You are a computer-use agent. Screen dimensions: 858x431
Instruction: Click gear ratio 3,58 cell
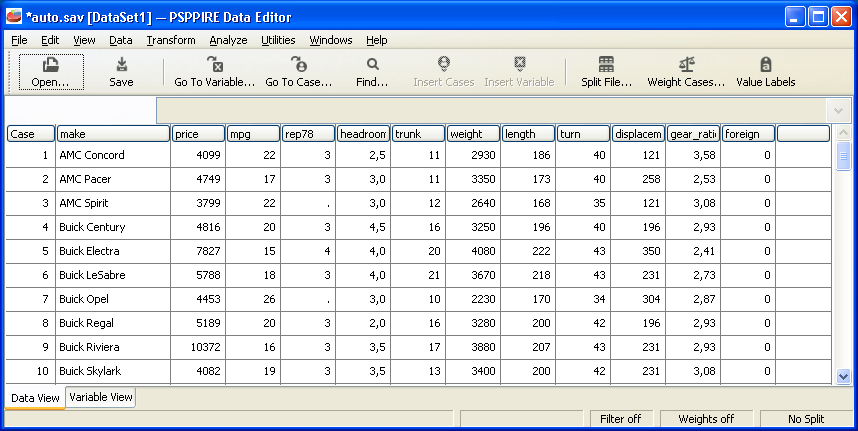pyautogui.click(x=693, y=155)
